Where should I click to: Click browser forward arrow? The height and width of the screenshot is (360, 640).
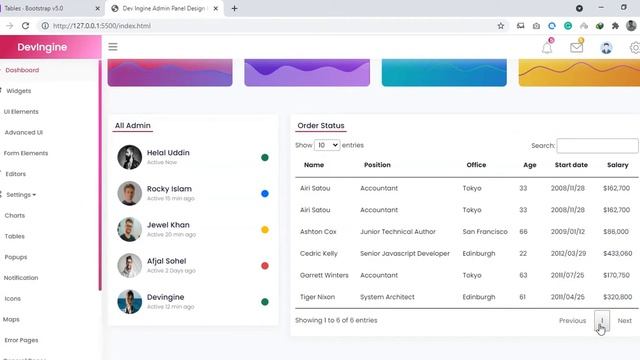(9, 26)
